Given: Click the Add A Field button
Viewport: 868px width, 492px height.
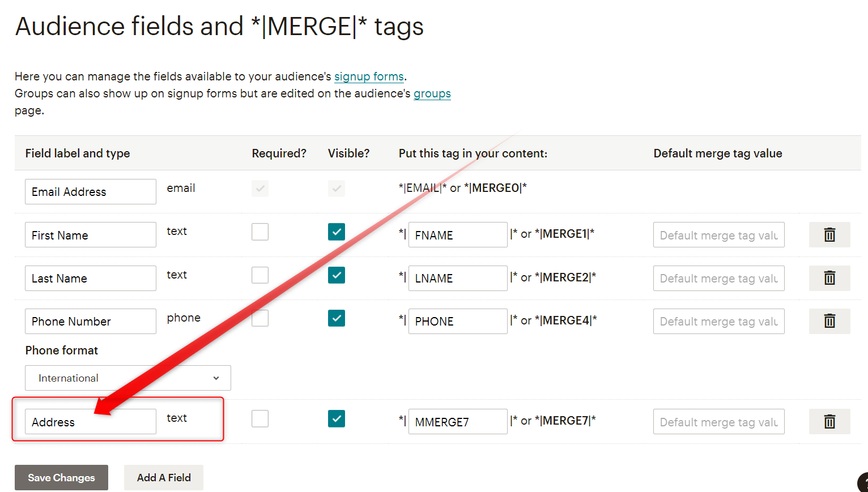Looking at the screenshot, I should pyautogui.click(x=164, y=478).
